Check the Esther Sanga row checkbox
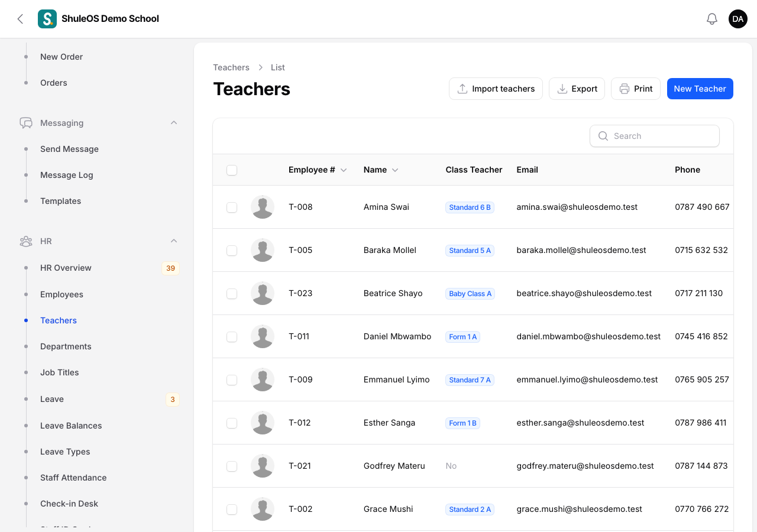 (232, 423)
